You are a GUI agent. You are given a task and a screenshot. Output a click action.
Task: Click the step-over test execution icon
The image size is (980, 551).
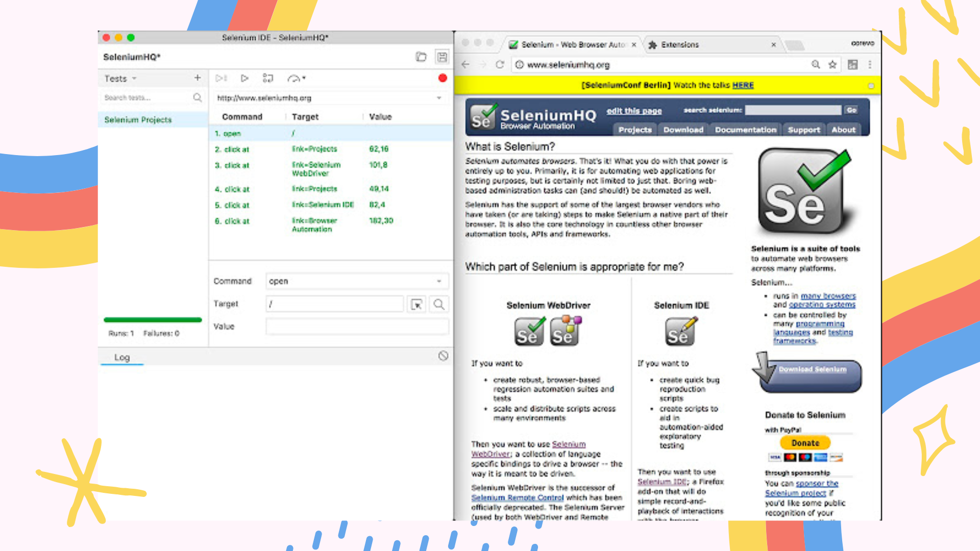click(x=267, y=78)
